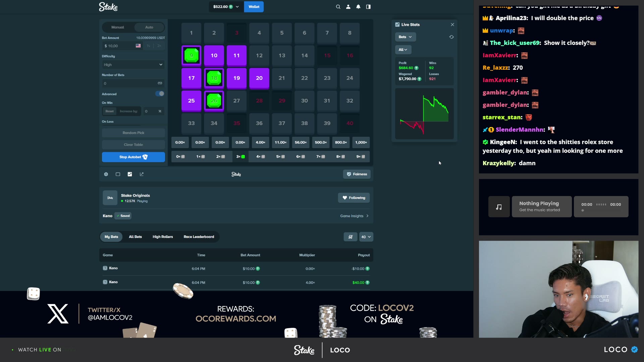Open live stats chart icon
This screenshot has height=362, width=644.
[130, 174]
